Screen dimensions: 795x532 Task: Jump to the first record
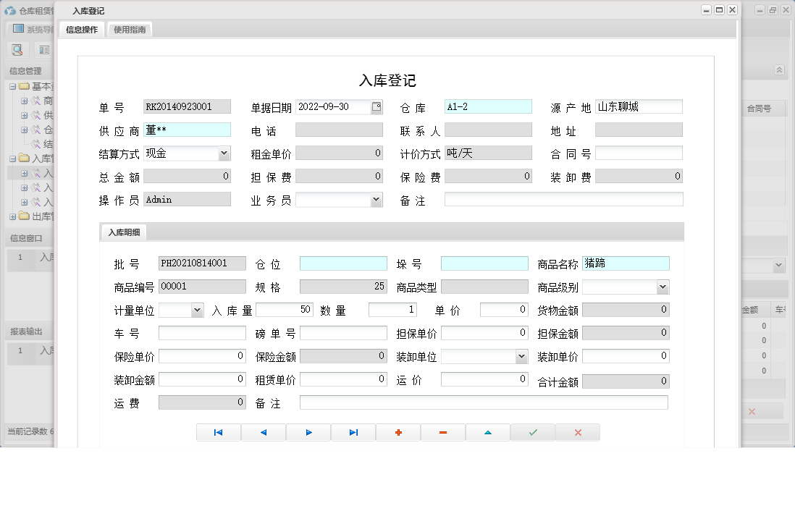point(218,432)
